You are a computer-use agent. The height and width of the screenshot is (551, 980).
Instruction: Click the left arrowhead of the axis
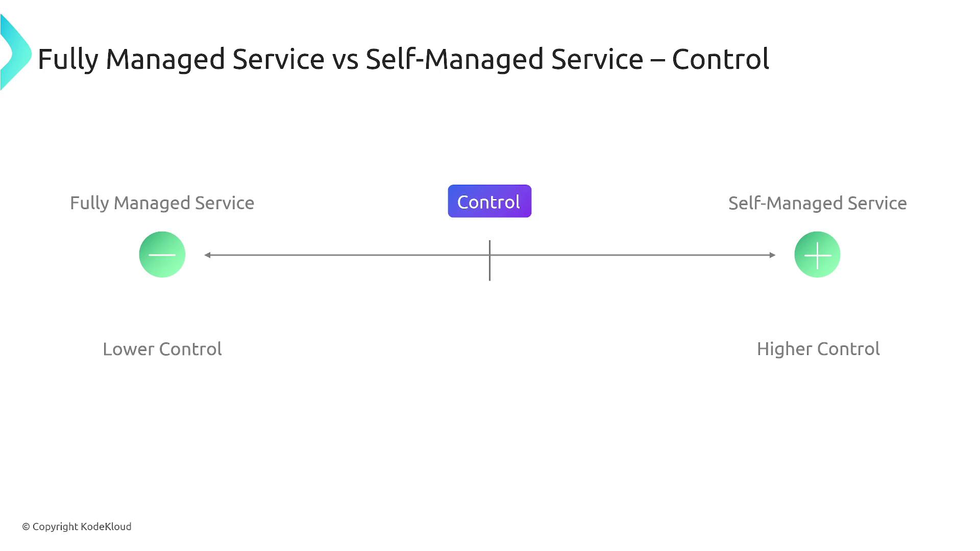point(208,255)
